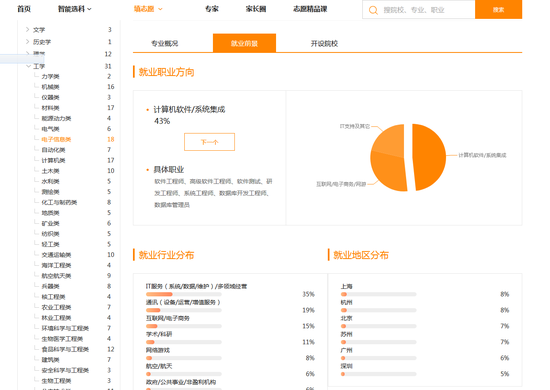550x390 pixels.
Task: Expand the 历史学 tree category
Action: pos(27,42)
